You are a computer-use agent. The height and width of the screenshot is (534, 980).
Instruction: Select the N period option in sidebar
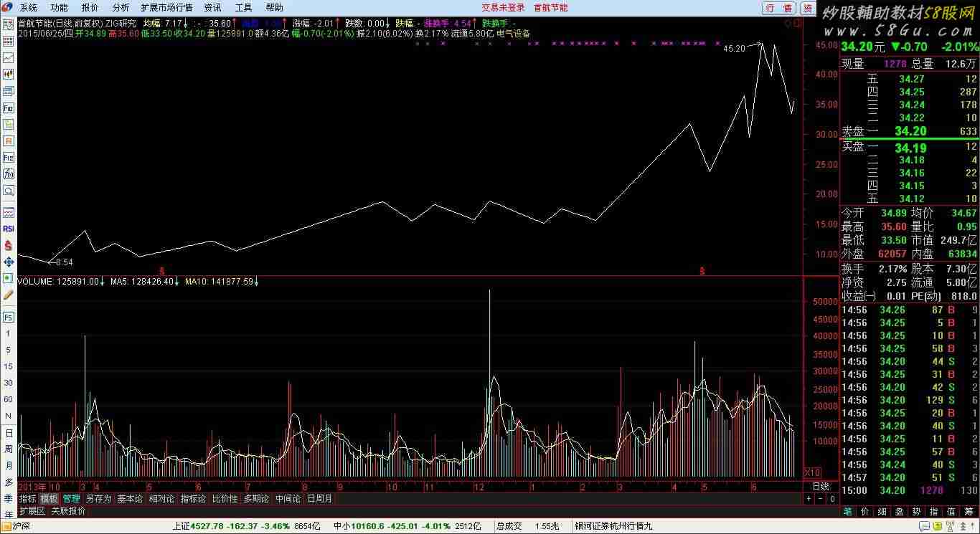(9, 416)
